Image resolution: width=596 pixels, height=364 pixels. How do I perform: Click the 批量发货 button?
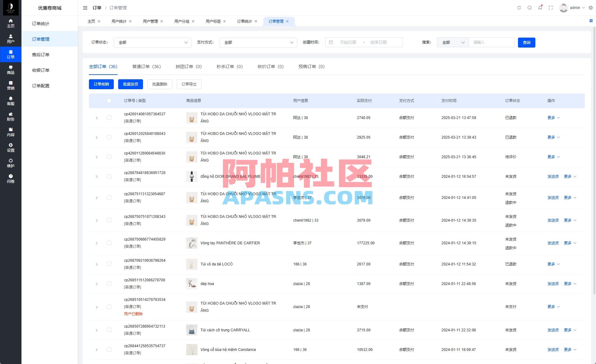tap(130, 84)
